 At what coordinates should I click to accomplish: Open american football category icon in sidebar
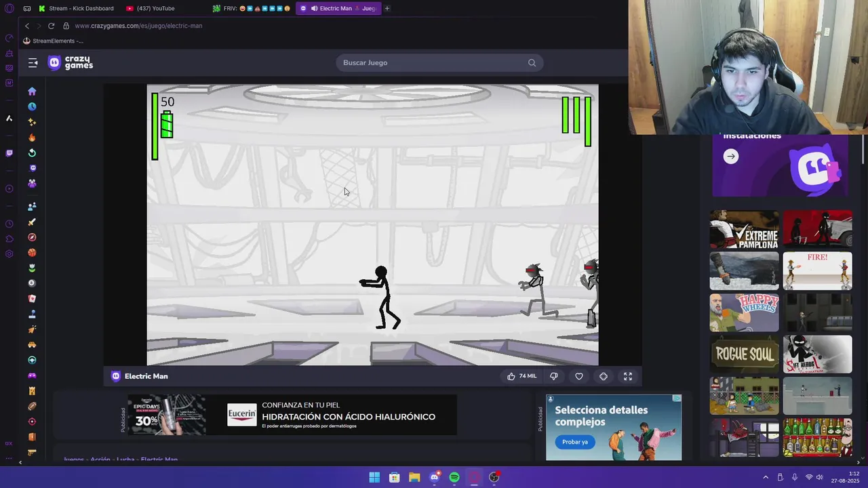(32, 406)
